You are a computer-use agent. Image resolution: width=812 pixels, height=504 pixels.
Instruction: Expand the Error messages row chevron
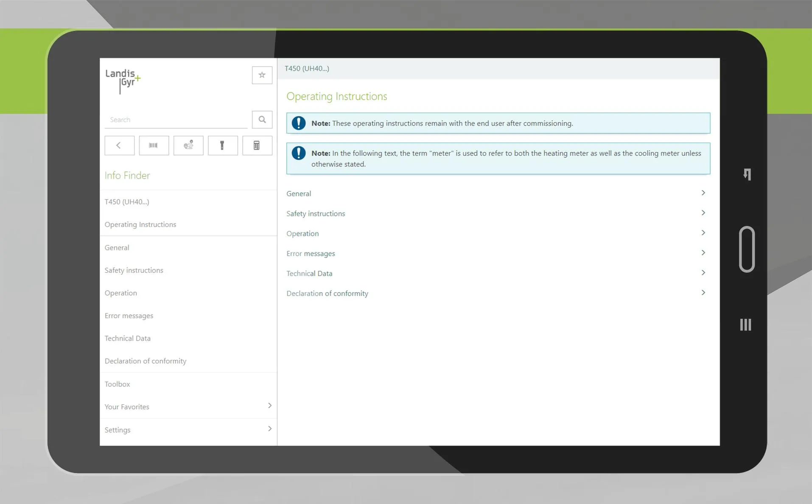coord(703,253)
